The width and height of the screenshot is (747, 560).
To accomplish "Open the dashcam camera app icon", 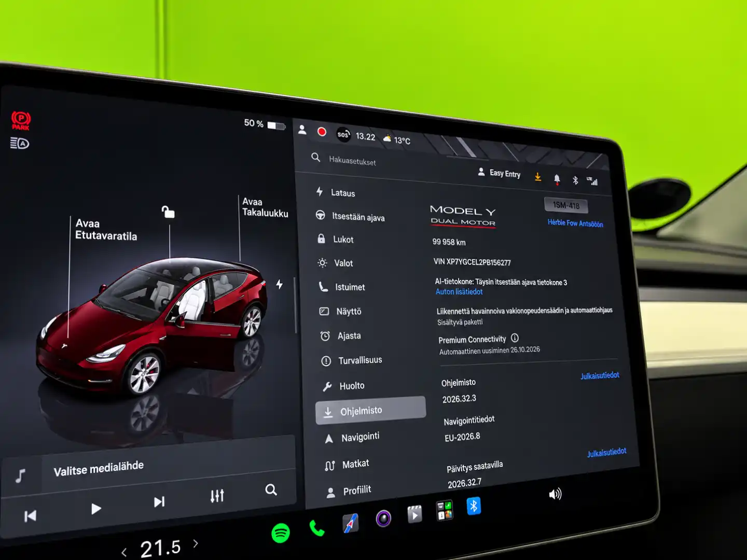I will point(383,518).
